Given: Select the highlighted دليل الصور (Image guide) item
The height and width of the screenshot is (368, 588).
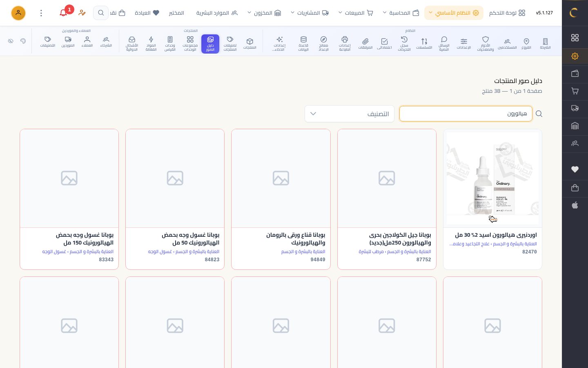Looking at the screenshot, I should (210, 44).
